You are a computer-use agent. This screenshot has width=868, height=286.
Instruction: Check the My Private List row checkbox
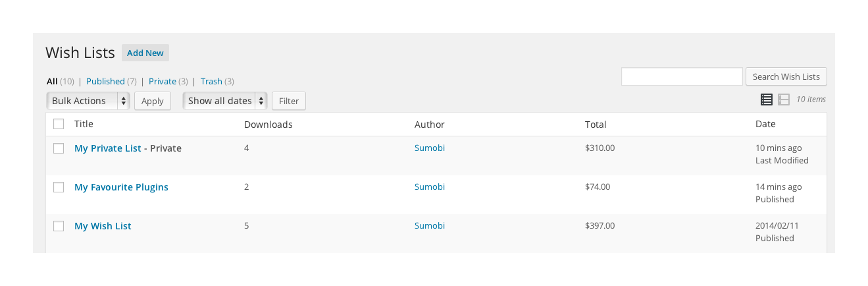pos(59,148)
